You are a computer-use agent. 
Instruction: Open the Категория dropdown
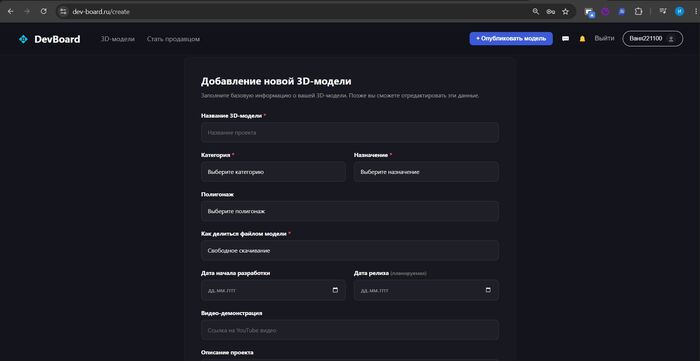[x=273, y=172]
